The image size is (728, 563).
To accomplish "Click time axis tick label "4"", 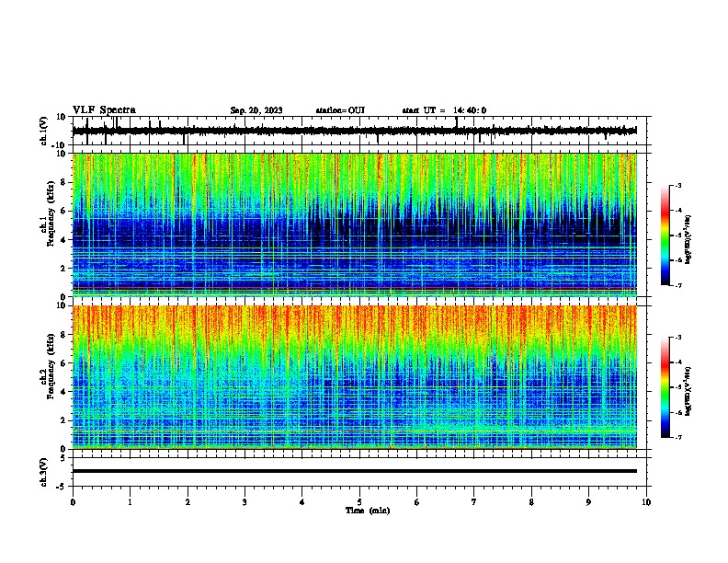I will (x=302, y=502).
